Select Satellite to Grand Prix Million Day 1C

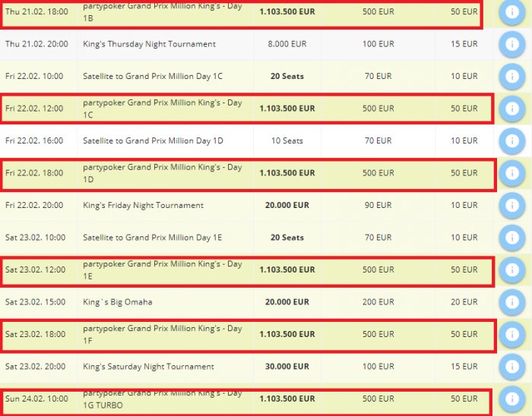[x=153, y=76]
